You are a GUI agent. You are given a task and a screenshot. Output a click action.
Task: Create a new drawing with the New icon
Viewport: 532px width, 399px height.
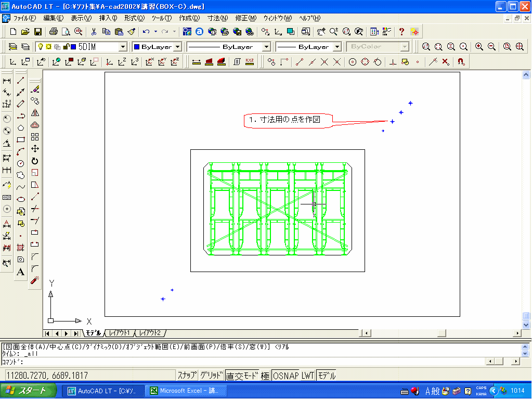(13, 32)
